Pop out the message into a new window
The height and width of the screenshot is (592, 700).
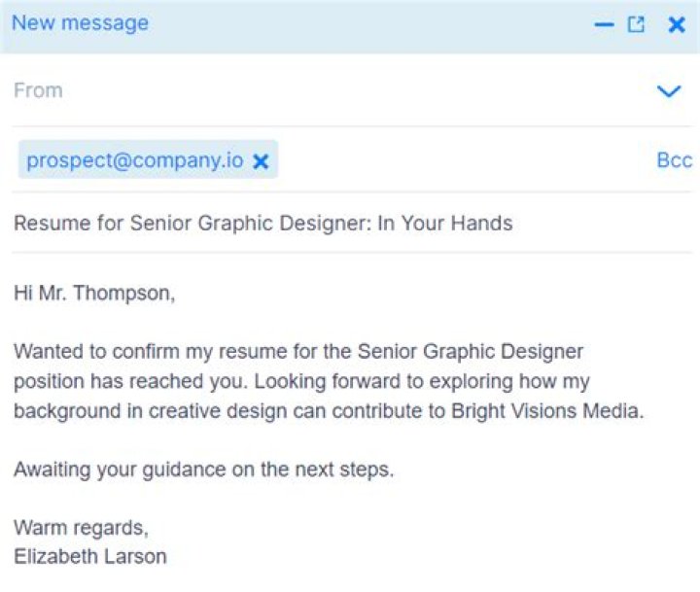pyautogui.click(x=636, y=25)
